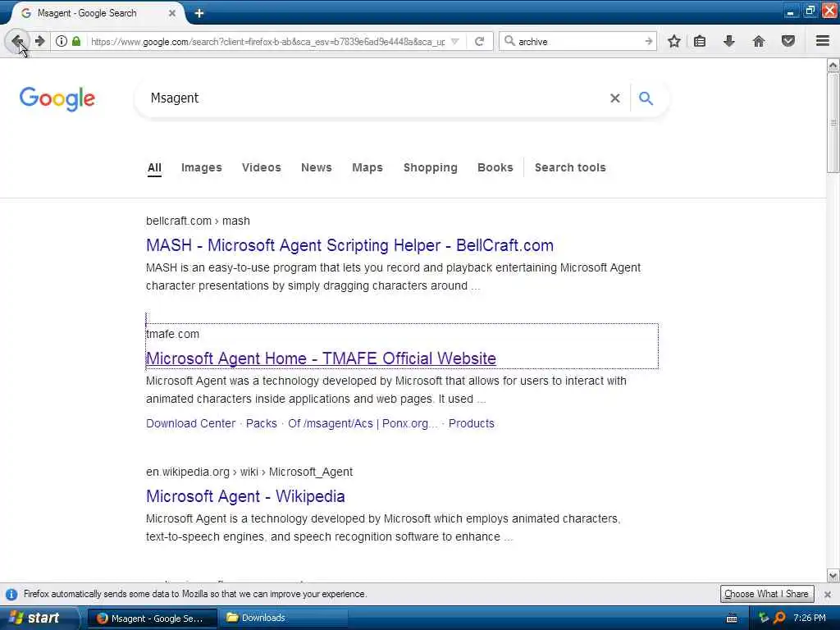Show bookmarks list icon in toolbar

point(700,41)
